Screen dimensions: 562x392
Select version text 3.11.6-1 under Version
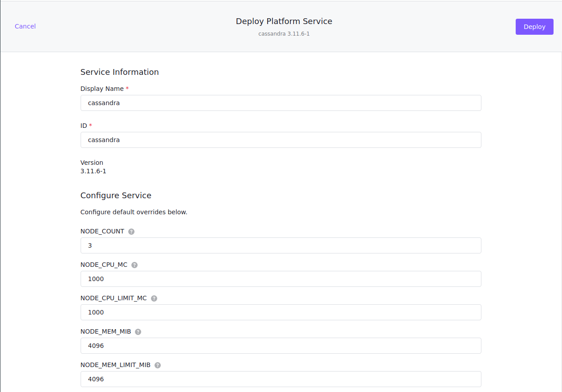point(94,171)
